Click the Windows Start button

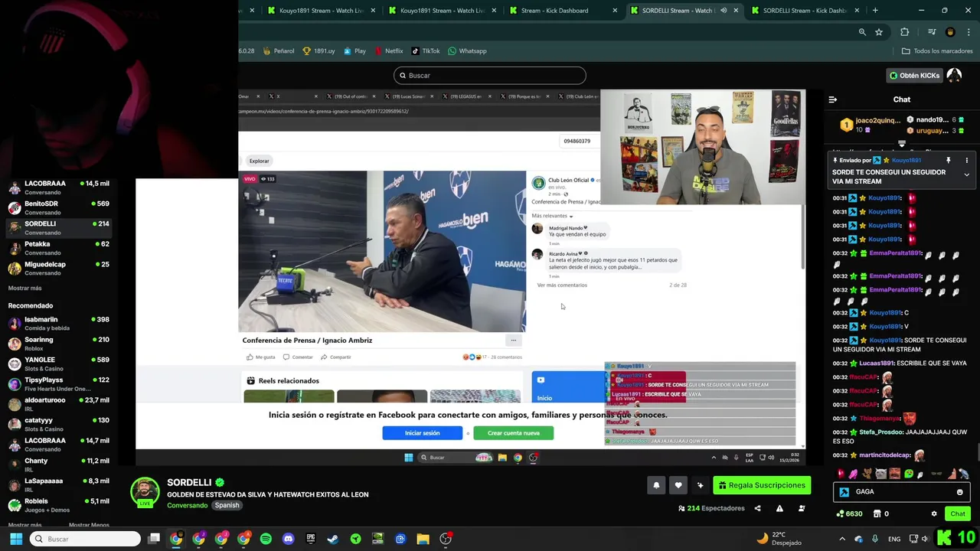[x=16, y=539]
